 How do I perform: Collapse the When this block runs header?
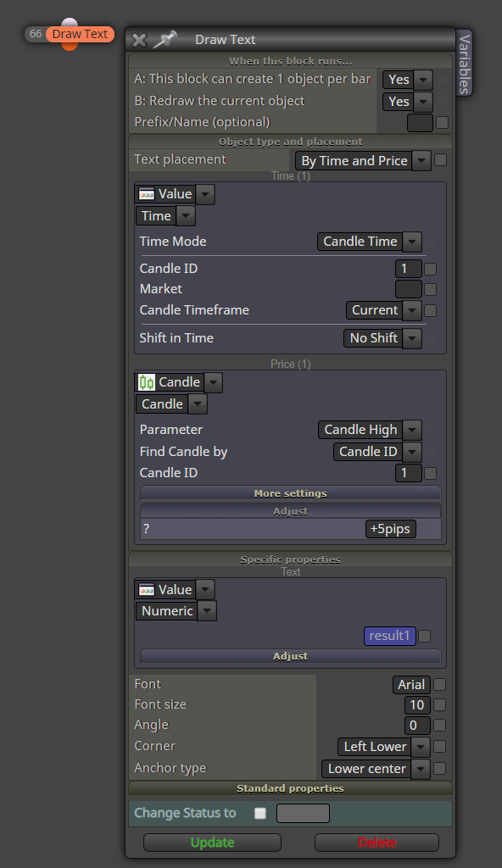[290, 61]
